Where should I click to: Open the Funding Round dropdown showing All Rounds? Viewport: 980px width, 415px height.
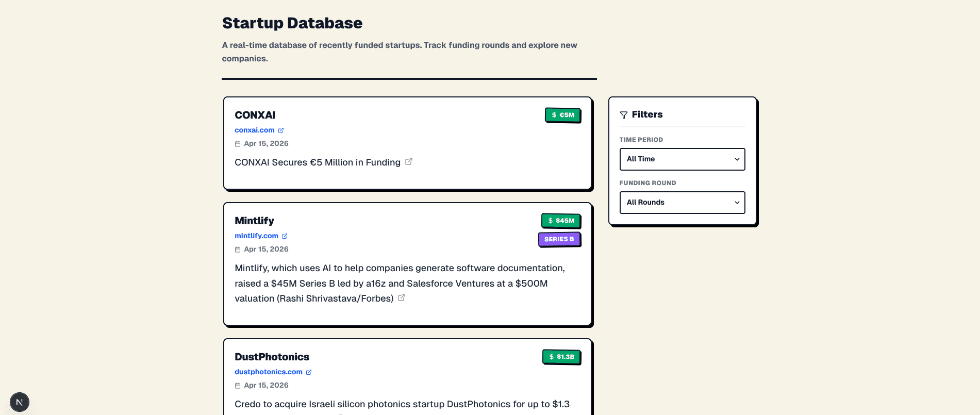point(683,203)
